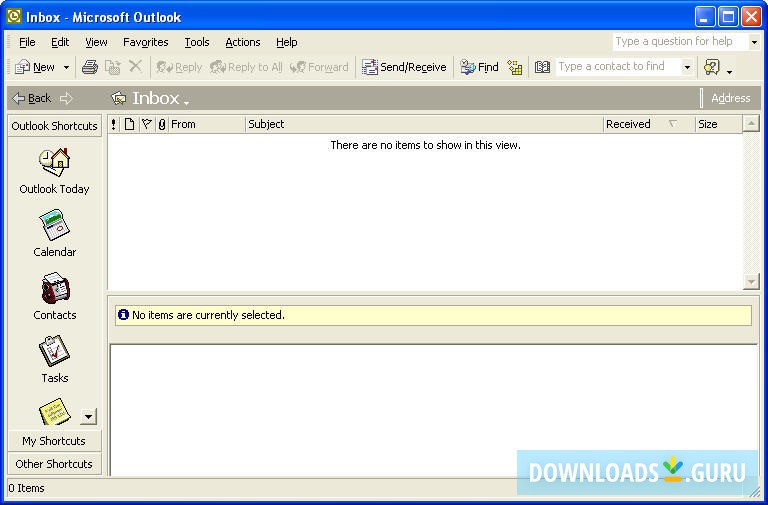The image size is (768, 505).
Task: Click the '0 Items' status bar text
Action: (x=26, y=488)
